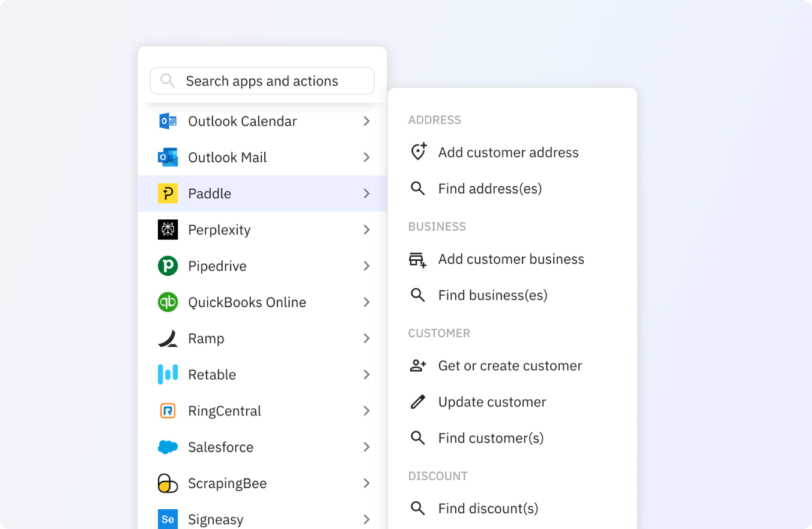Click the Salesforce cloud logo icon

tap(168, 447)
